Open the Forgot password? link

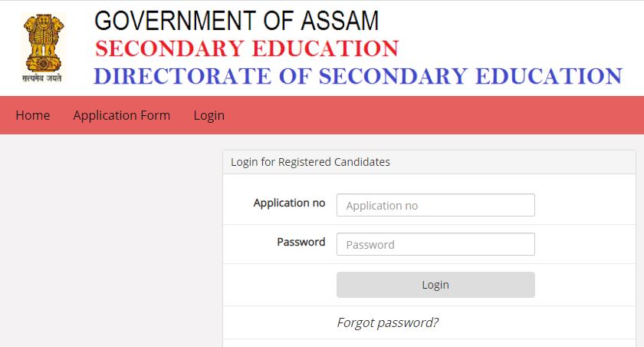tap(387, 322)
